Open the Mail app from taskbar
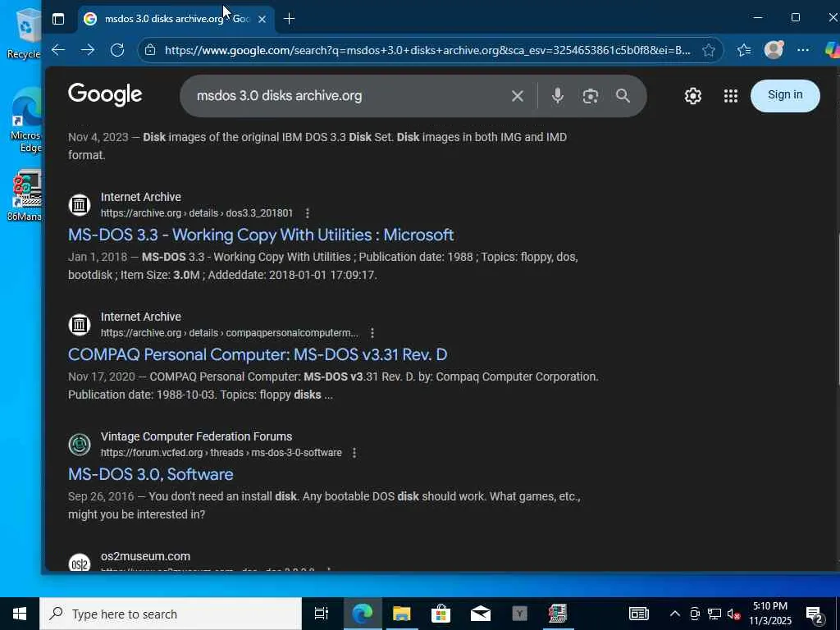This screenshot has width=840, height=630. click(x=481, y=614)
